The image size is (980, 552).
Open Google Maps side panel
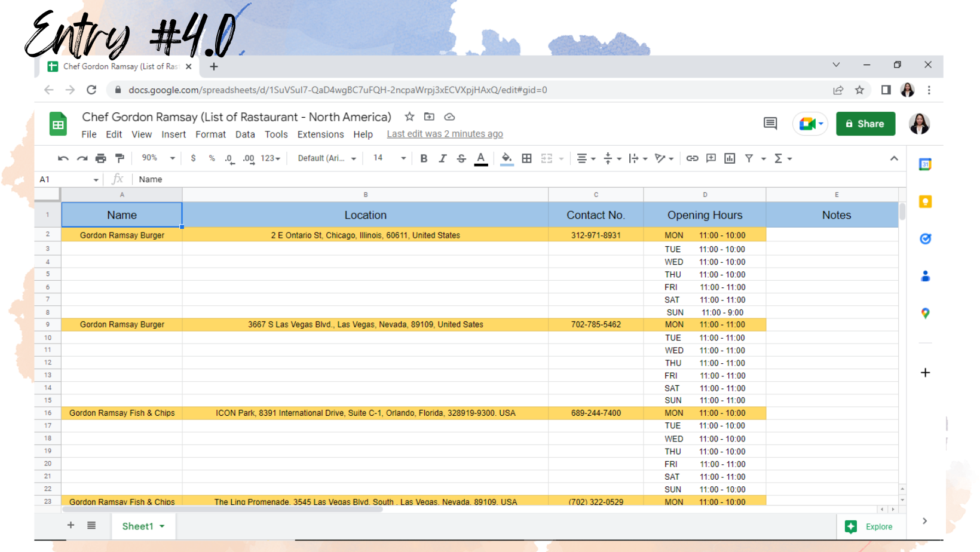click(925, 314)
